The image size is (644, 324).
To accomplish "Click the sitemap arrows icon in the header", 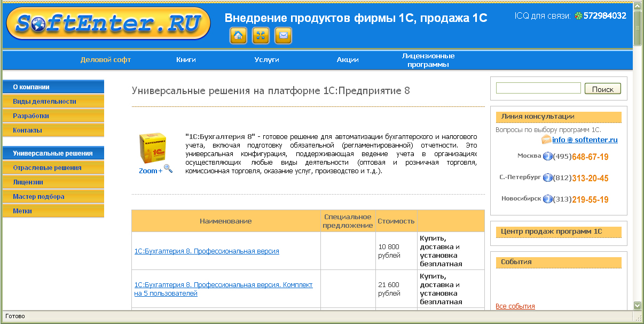I will [x=260, y=36].
